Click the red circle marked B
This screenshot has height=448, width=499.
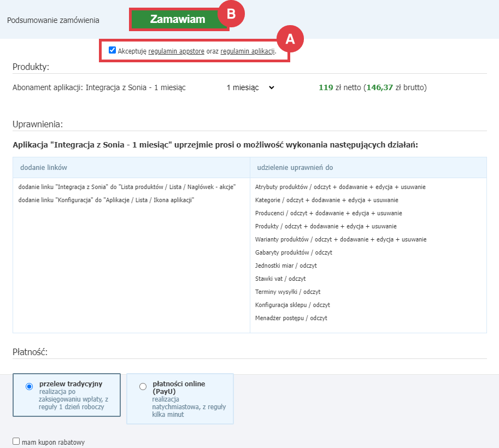click(x=233, y=14)
